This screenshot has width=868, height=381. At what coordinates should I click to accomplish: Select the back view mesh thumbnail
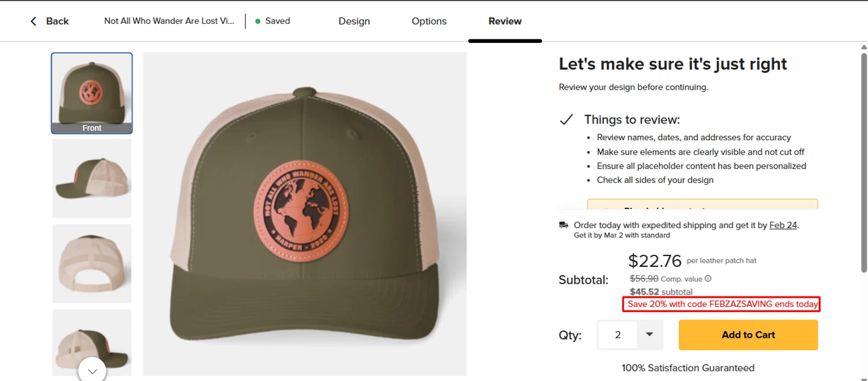click(92, 263)
